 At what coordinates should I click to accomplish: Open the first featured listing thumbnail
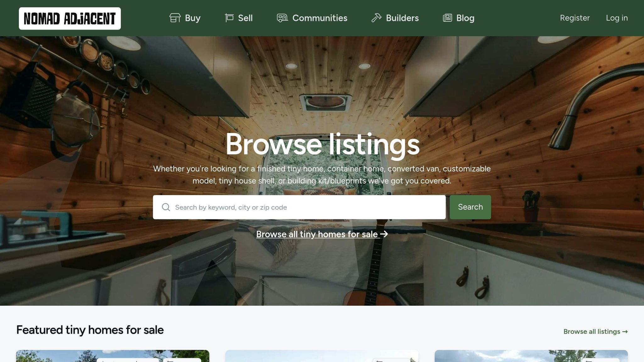[x=113, y=356]
